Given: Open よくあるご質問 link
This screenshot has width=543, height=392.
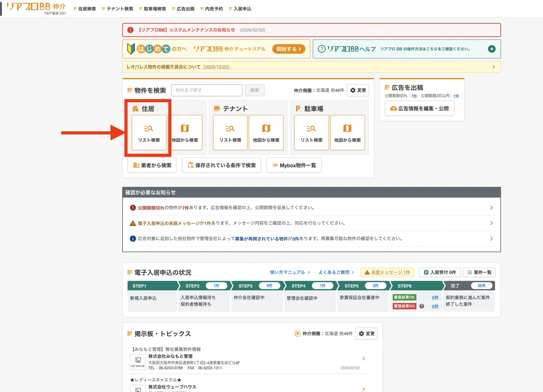Looking at the screenshot, I should 336,272.
